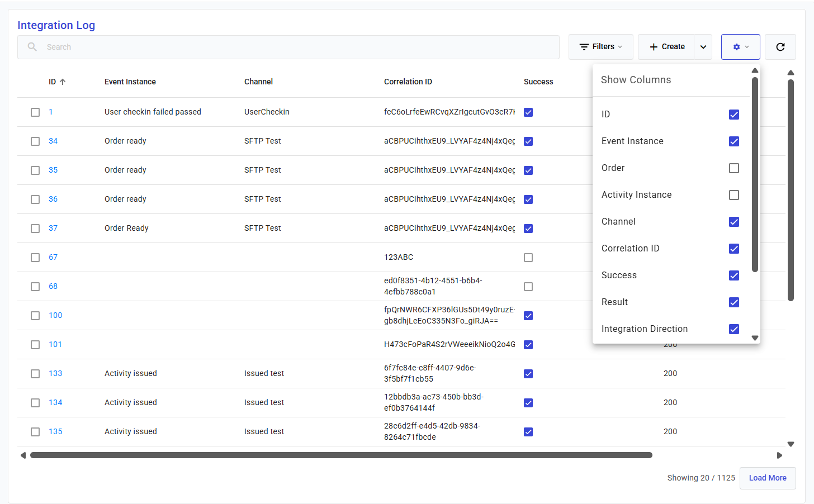Click the Show Columns scroll down arrow

755,337
